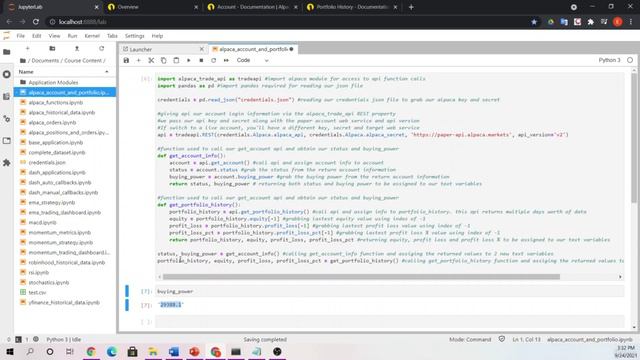Open the Help menu

[157, 36]
